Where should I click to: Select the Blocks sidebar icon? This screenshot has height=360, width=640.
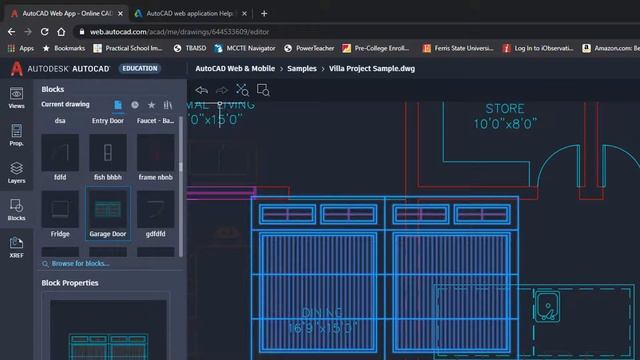click(16, 210)
